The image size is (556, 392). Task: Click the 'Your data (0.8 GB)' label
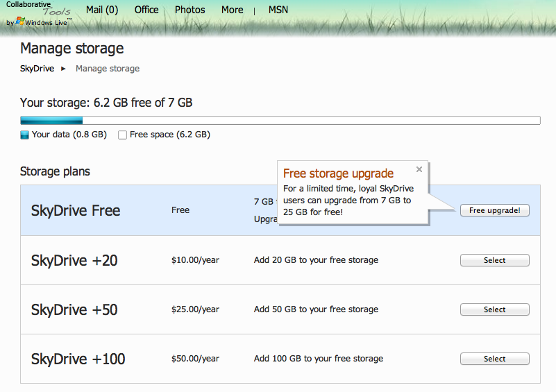(69, 135)
